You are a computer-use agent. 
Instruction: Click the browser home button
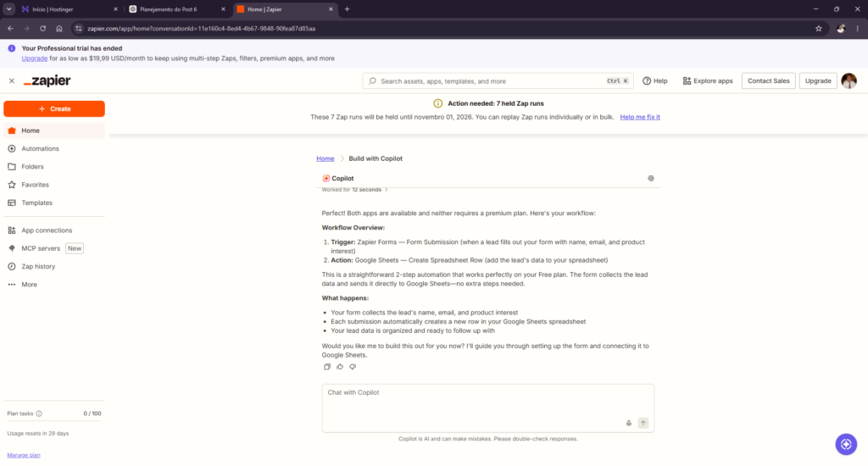(x=59, y=29)
